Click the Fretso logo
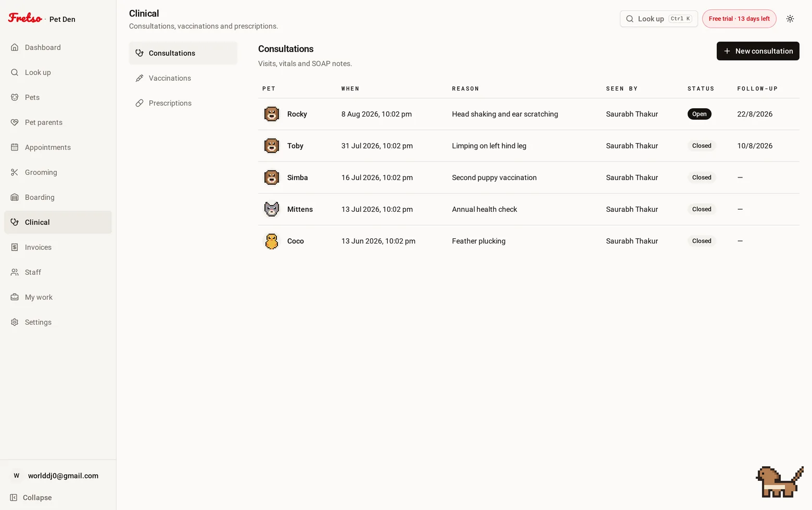This screenshot has width=812, height=510. pos(25,18)
